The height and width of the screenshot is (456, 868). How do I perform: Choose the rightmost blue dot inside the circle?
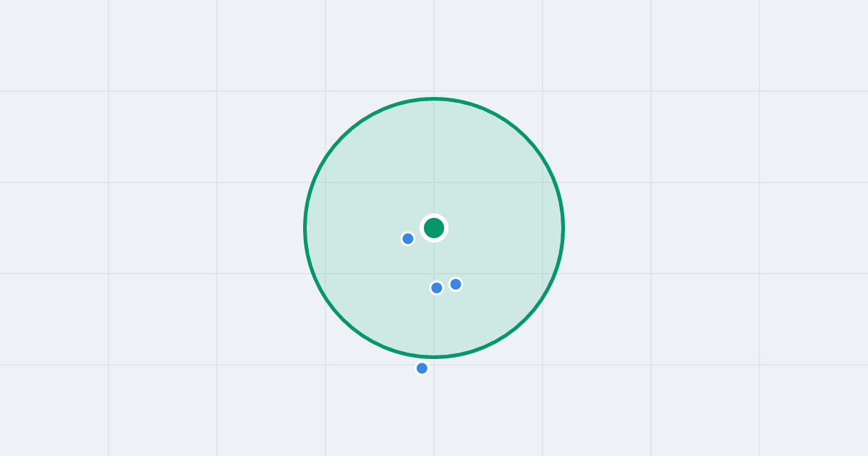pos(456,284)
